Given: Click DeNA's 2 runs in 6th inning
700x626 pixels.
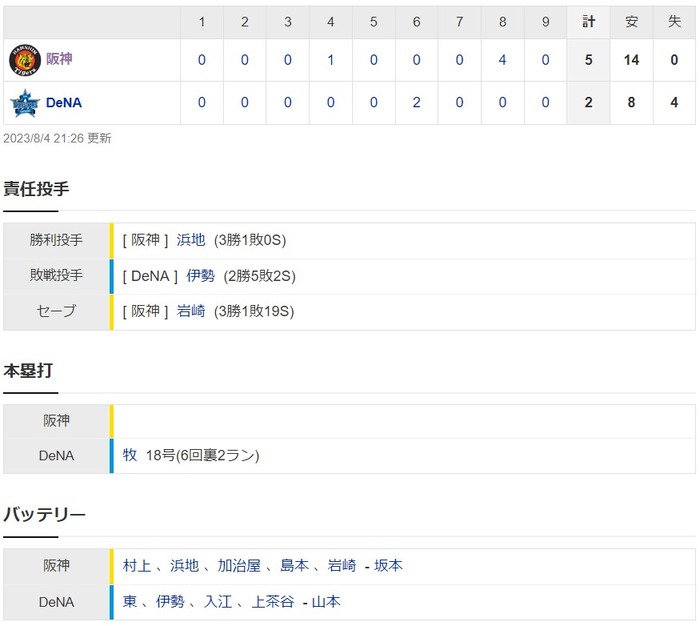Looking at the screenshot, I should point(416,102).
